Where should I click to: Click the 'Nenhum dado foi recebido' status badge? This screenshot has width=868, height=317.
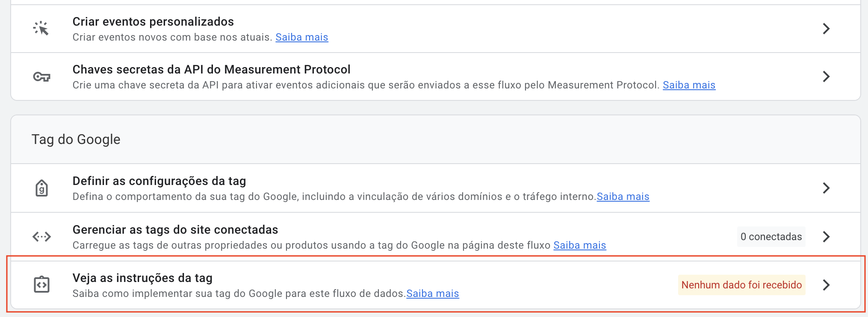click(741, 285)
